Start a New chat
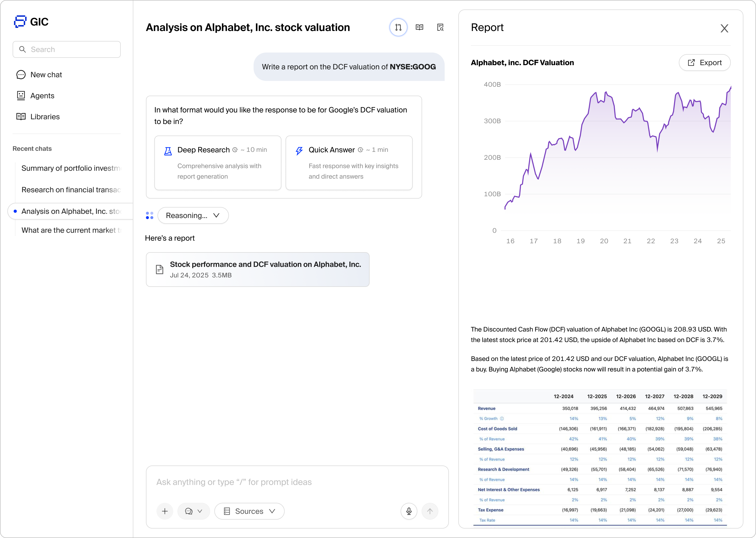This screenshot has width=756, height=538. point(39,75)
